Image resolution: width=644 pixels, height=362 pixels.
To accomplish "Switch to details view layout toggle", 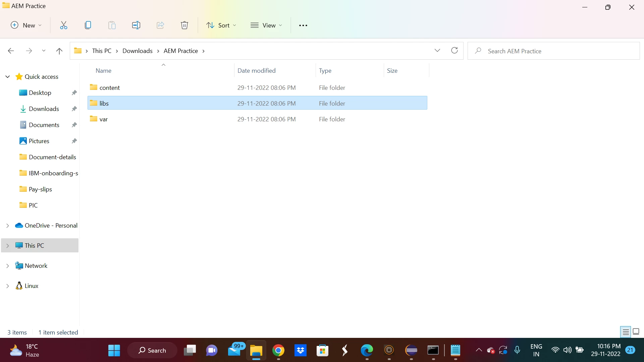I will tap(626, 332).
